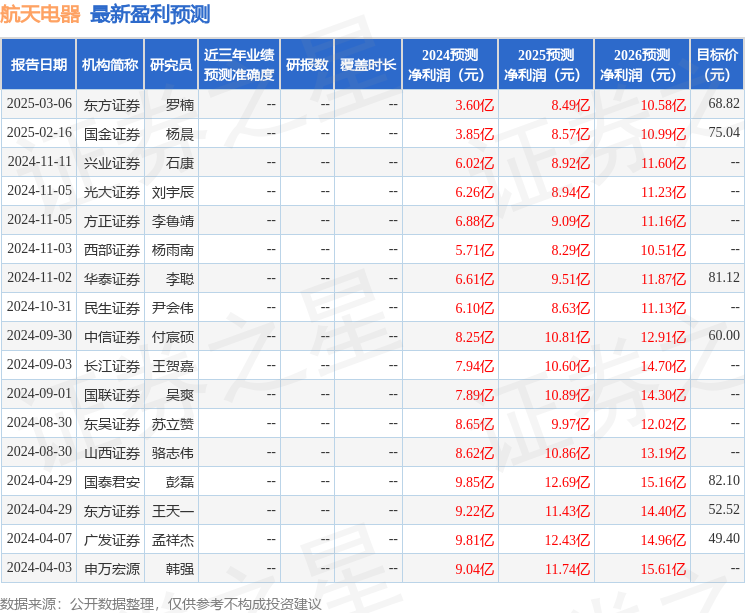Viewport: 745px width, 613px height.
Task: Click 2024 forecast value 8.65亿
Action: (475, 424)
